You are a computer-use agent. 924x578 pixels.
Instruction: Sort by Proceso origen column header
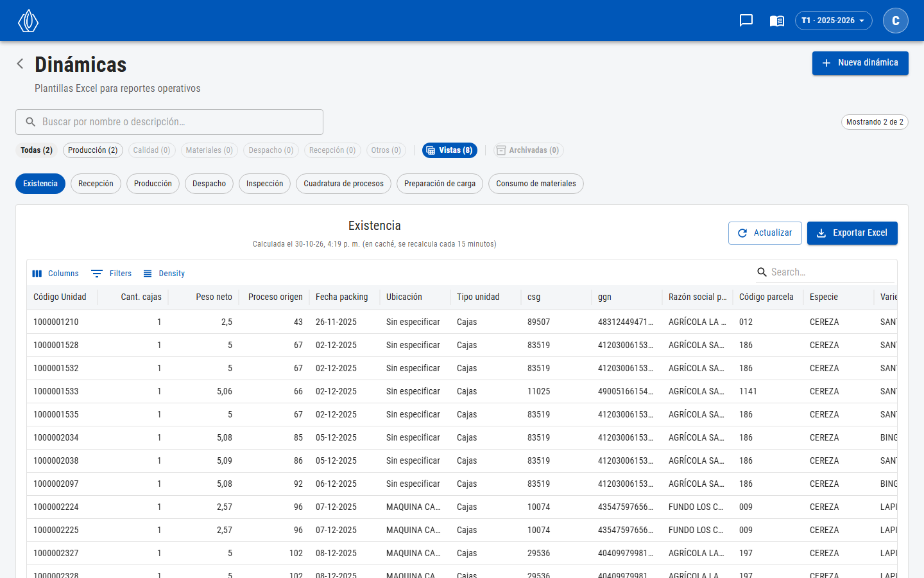(275, 297)
